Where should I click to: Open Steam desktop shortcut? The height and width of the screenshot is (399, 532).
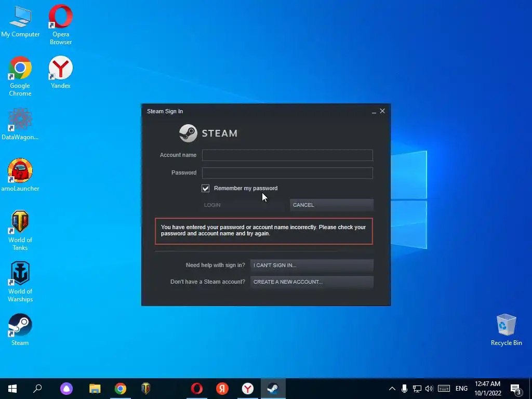point(20,329)
